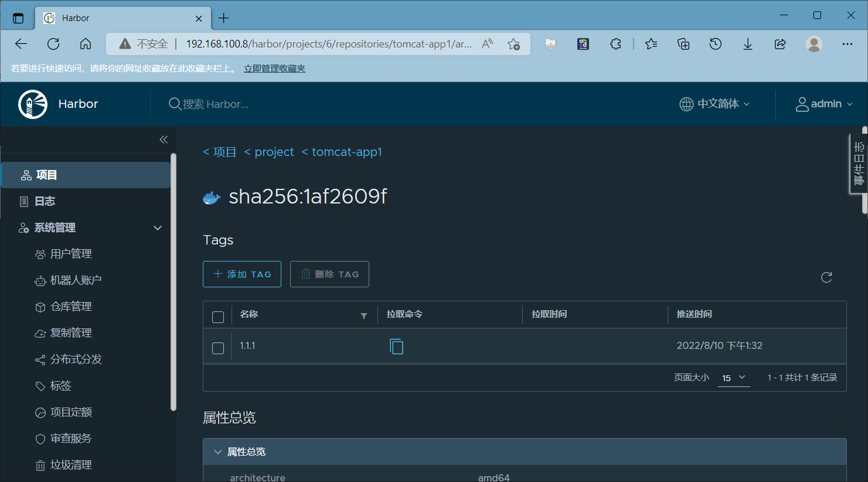868x482 pixels.
Task: Close the Harbor browser tab
Action: coord(199,18)
